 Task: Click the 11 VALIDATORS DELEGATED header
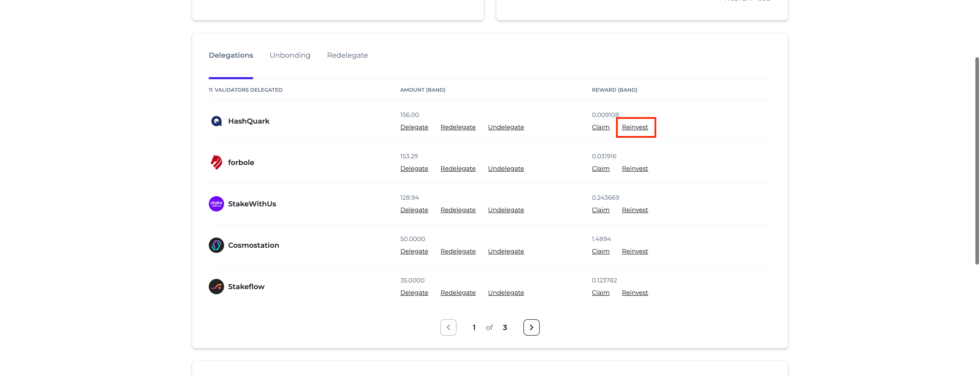click(245, 90)
